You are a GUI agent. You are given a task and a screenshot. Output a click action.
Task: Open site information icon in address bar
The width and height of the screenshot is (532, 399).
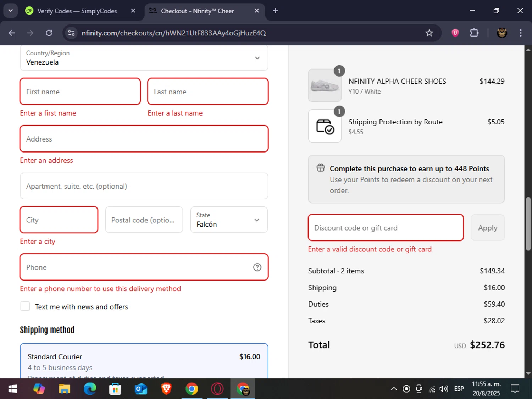(71, 33)
